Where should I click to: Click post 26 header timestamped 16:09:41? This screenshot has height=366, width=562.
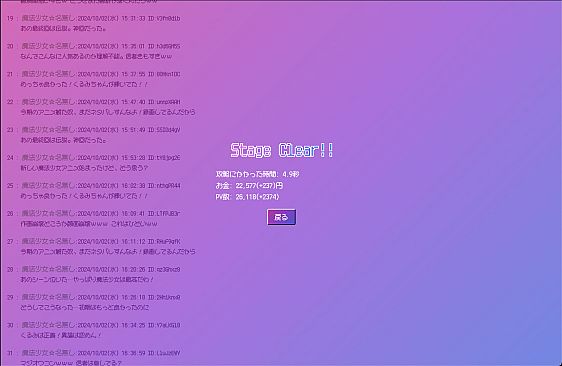pos(94,214)
